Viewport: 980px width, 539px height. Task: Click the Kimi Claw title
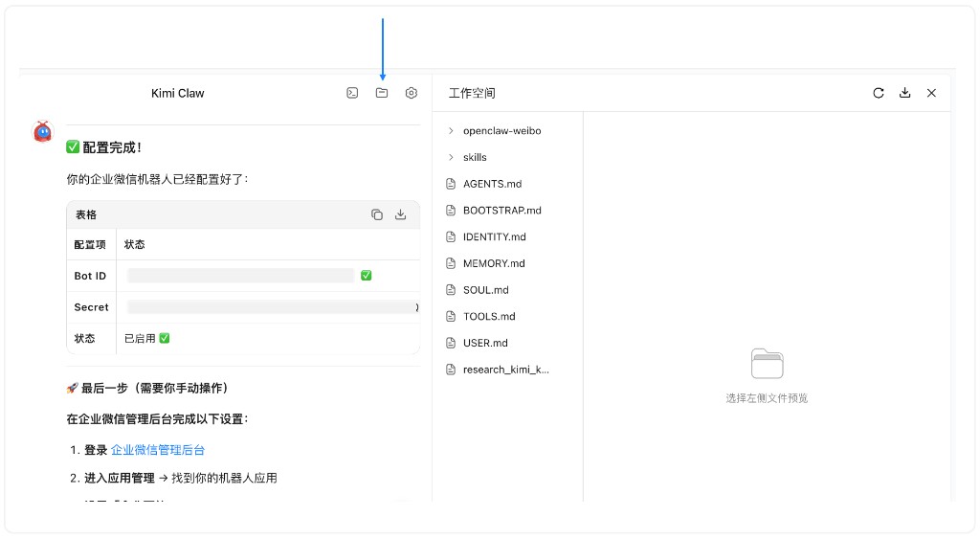(x=177, y=93)
